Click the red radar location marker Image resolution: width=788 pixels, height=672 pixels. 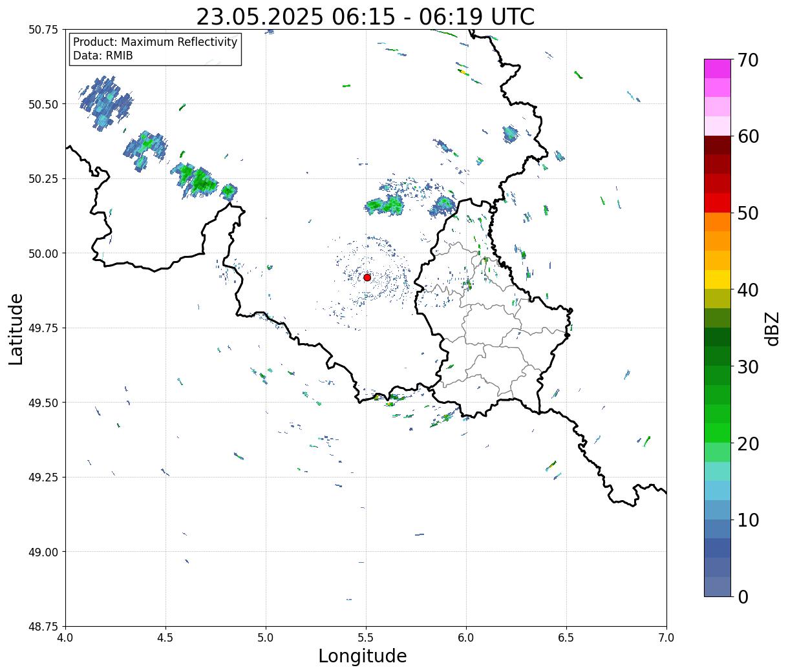[367, 277]
